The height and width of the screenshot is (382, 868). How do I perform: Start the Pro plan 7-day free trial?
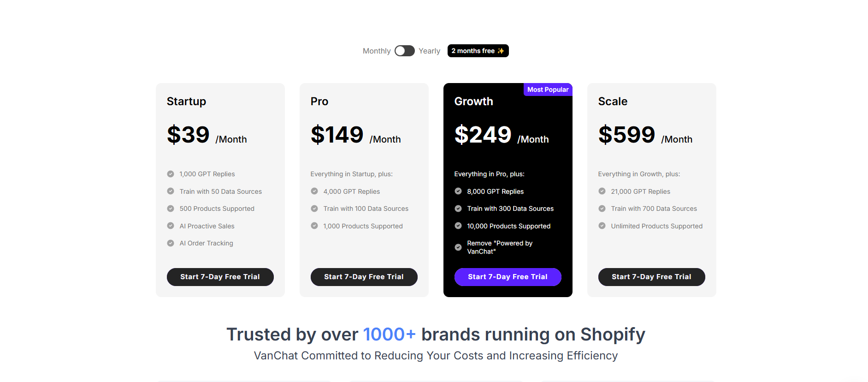click(364, 277)
